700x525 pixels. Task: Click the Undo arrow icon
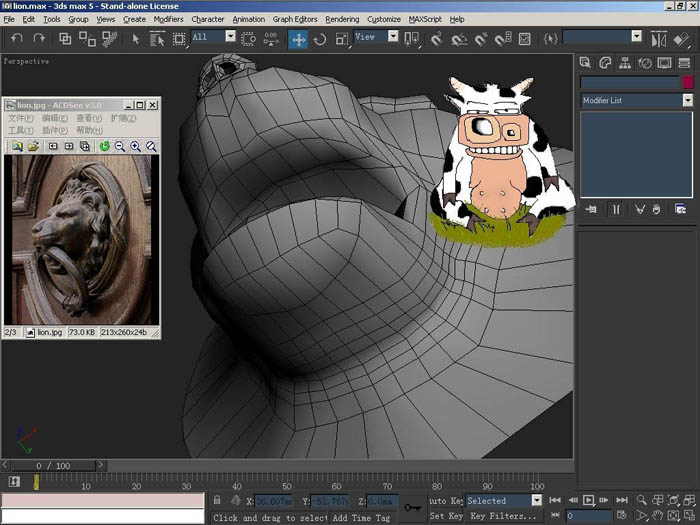coord(17,38)
